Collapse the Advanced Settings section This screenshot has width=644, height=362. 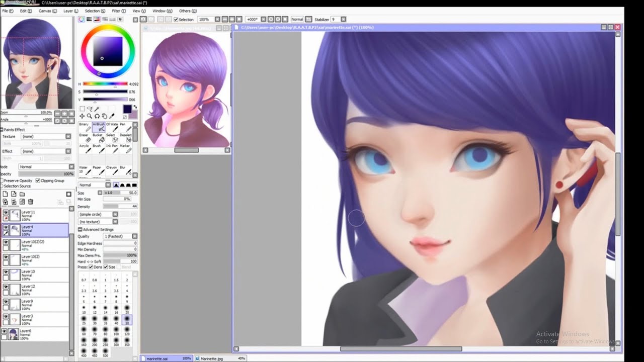(x=80, y=230)
